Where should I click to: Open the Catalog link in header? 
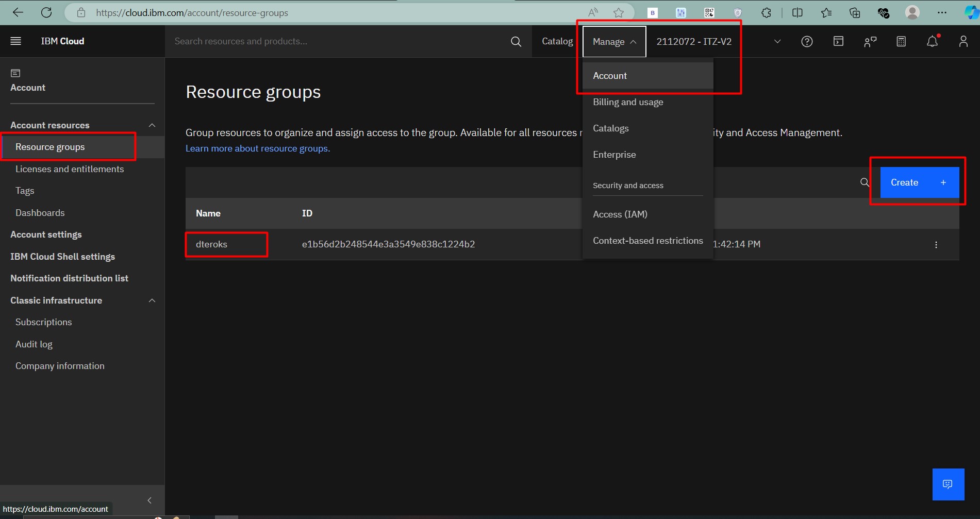557,41
